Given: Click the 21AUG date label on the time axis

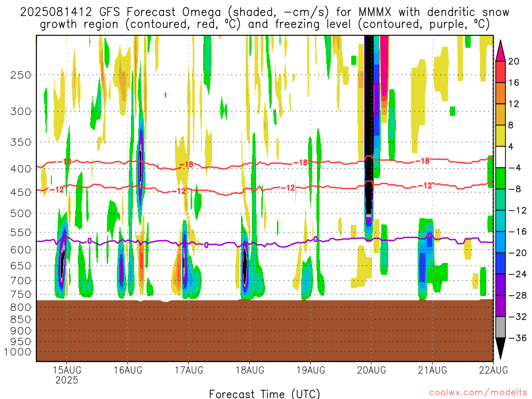Looking at the screenshot, I should tap(432, 370).
